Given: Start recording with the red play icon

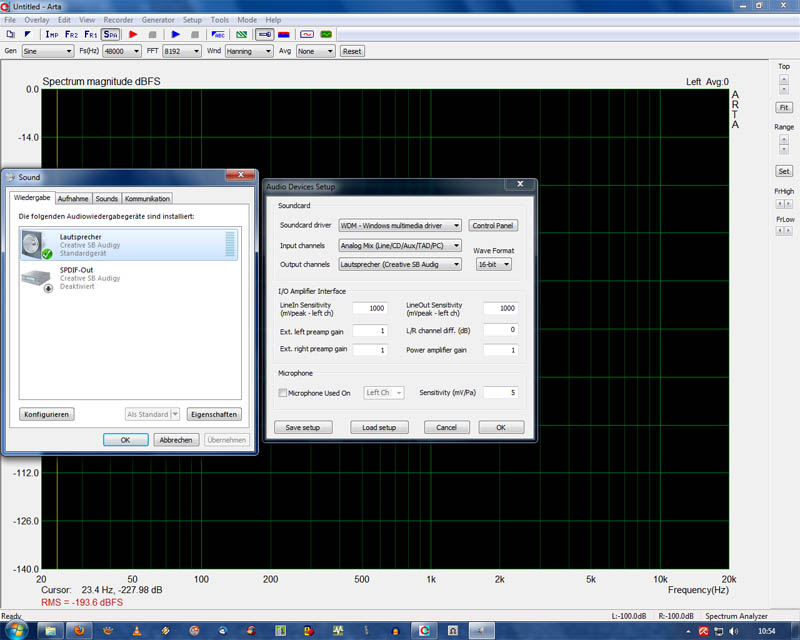Looking at the screenshot, I should click(133, 34).
